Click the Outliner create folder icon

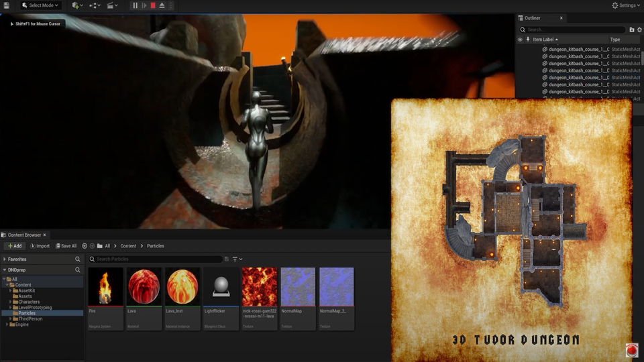[x=631, y=29]
